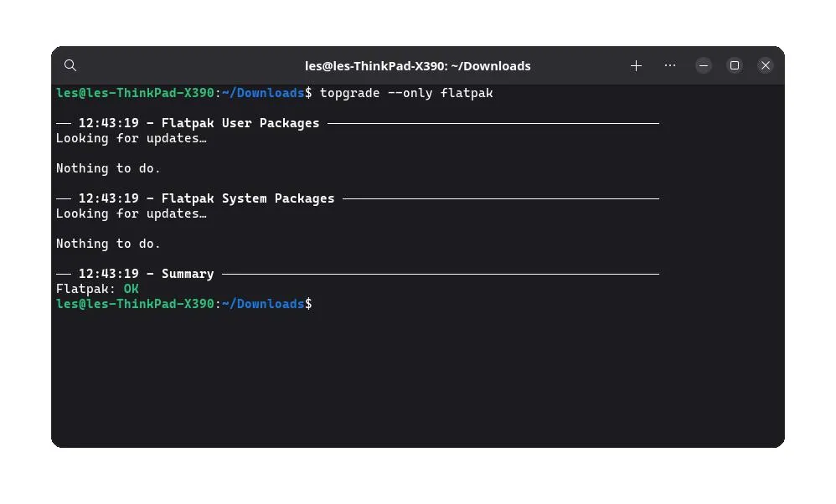The height and width of the screenshot is (504, 836).
Task: Click the Flatpak System Packages heading
Action: (x=248, y=198)
